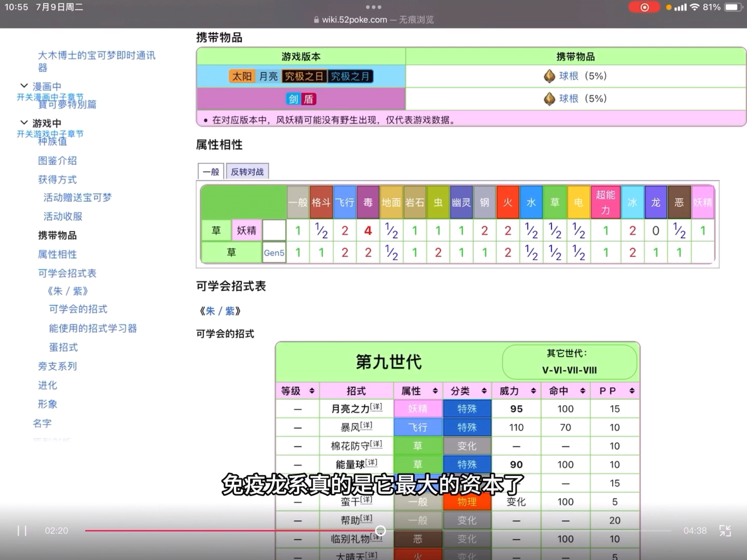Click the 飞行 type cell for 暴风

418,427
